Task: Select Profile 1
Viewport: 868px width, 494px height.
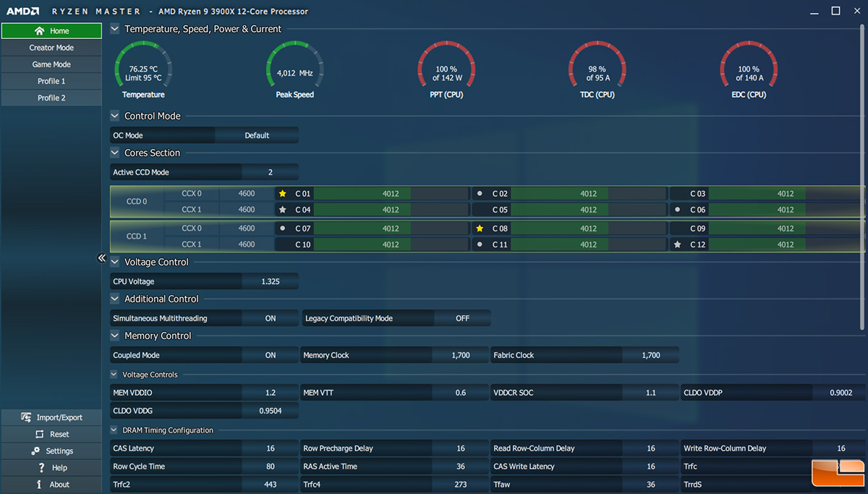Action: click(x=51, y=81)
